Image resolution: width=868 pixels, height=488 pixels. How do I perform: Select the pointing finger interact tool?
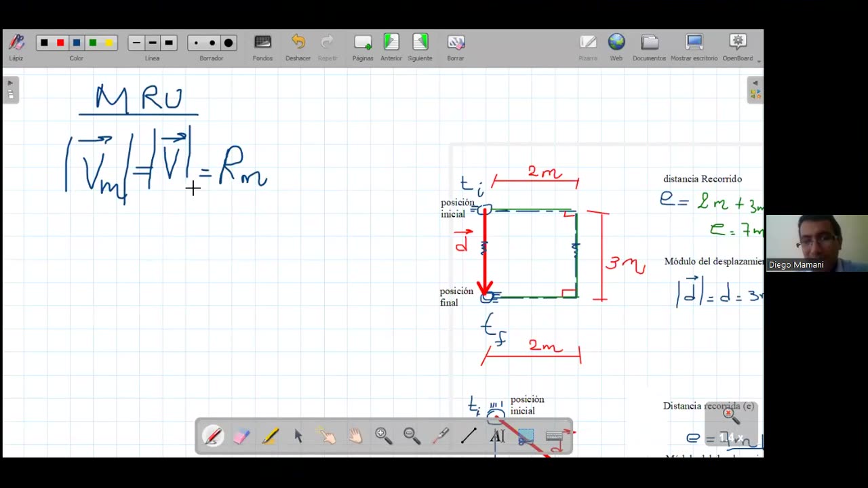click(327, 436)
